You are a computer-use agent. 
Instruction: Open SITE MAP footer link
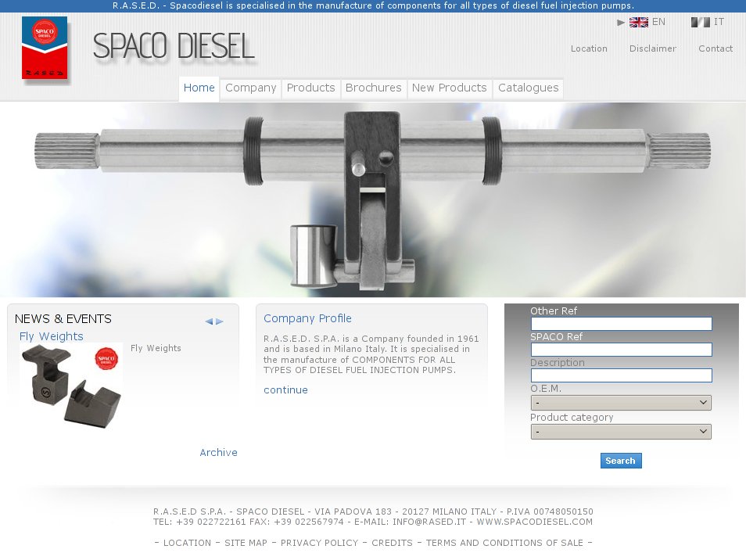pos(246,543)
